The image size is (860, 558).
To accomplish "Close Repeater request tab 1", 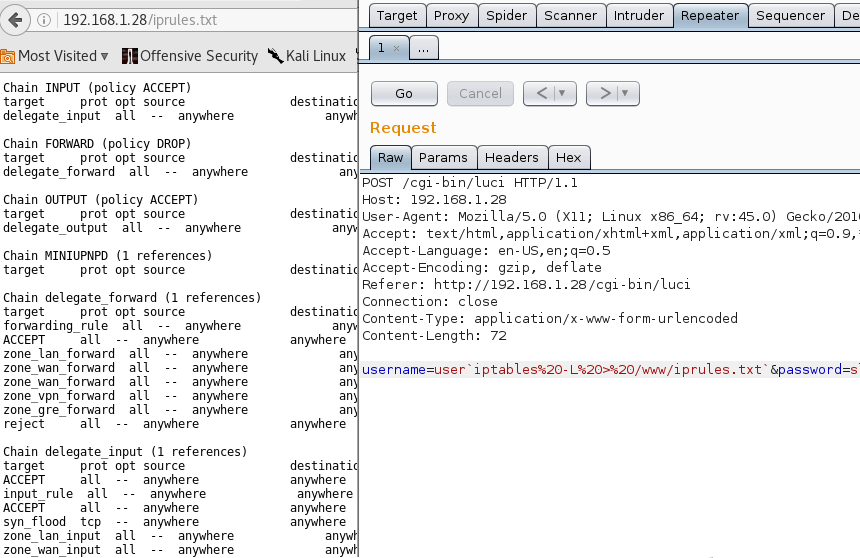I will 396,48.
